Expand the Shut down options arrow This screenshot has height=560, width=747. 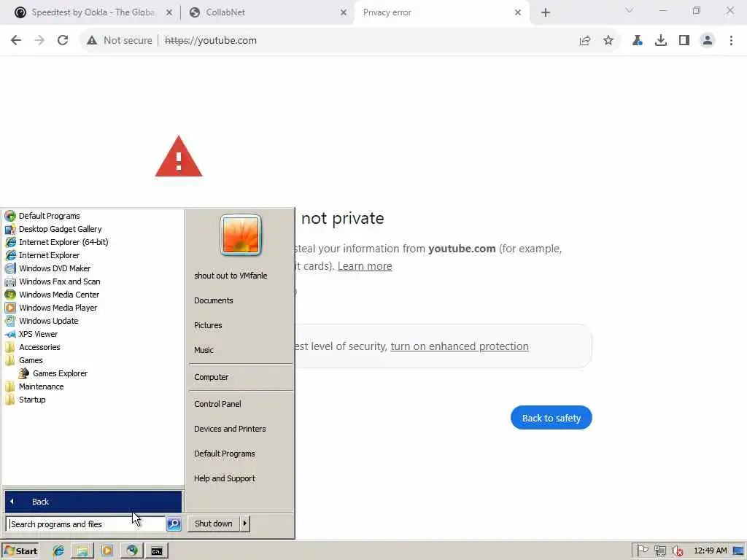tap(245, 524)
